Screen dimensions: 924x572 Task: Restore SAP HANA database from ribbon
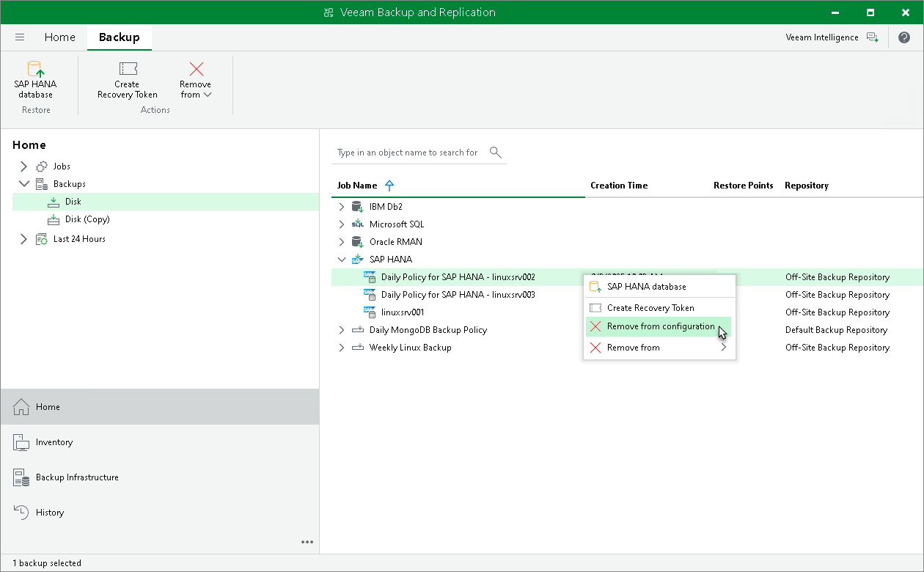(35, 79)
